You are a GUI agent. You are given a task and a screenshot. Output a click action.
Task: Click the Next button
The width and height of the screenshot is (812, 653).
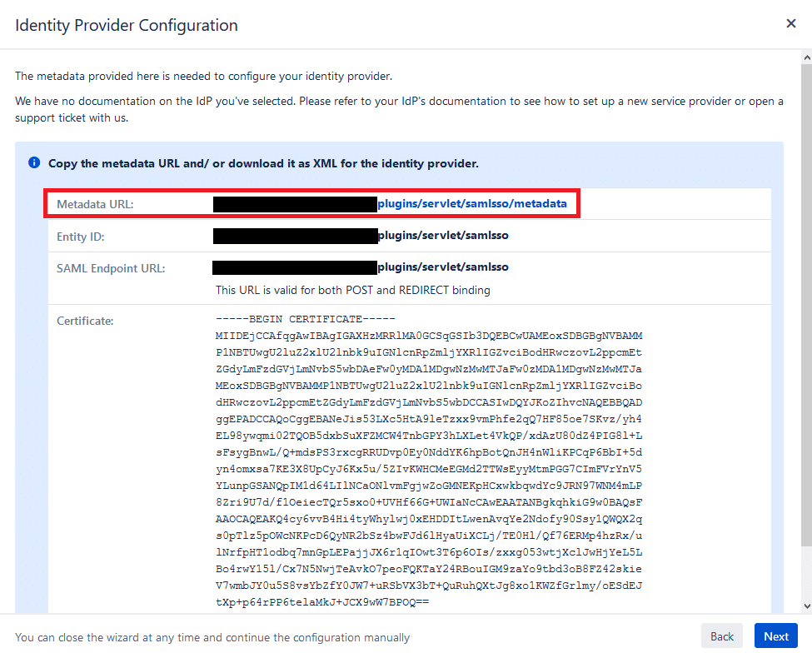(775, 636)
